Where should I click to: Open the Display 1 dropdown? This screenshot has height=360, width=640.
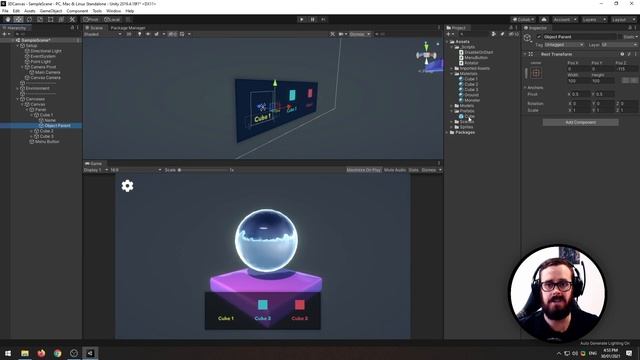96,170
